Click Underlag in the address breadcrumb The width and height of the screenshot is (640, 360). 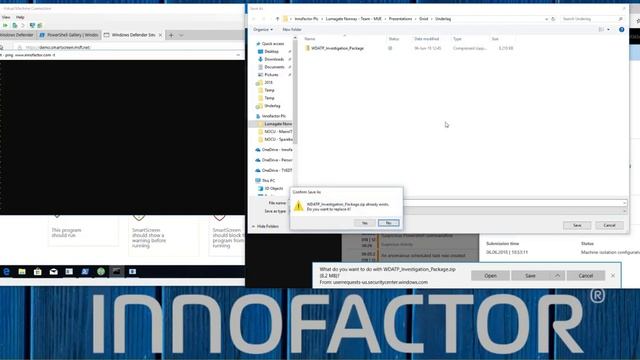coord(443,19)
